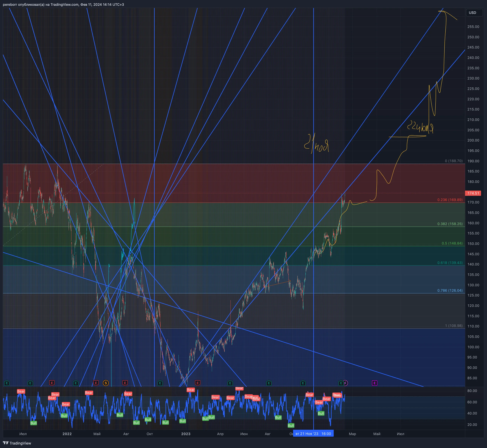Click the Мар month label on time axis

[x=352, y=434]
